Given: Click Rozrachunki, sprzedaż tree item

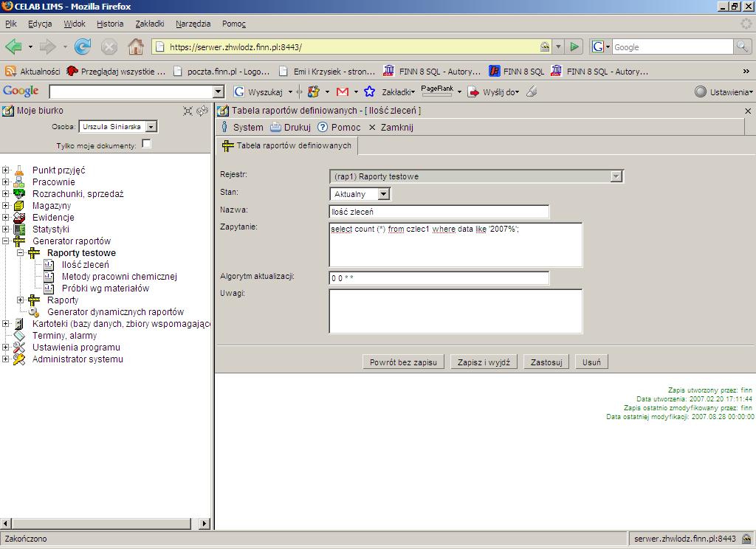Looking at the screenshot, I should click(78, 194).
